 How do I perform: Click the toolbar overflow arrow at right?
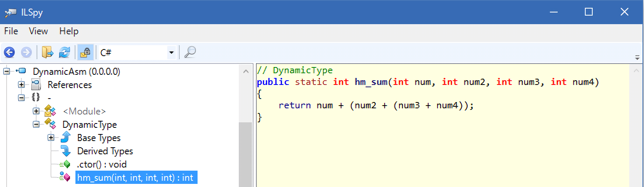(637, 58)
